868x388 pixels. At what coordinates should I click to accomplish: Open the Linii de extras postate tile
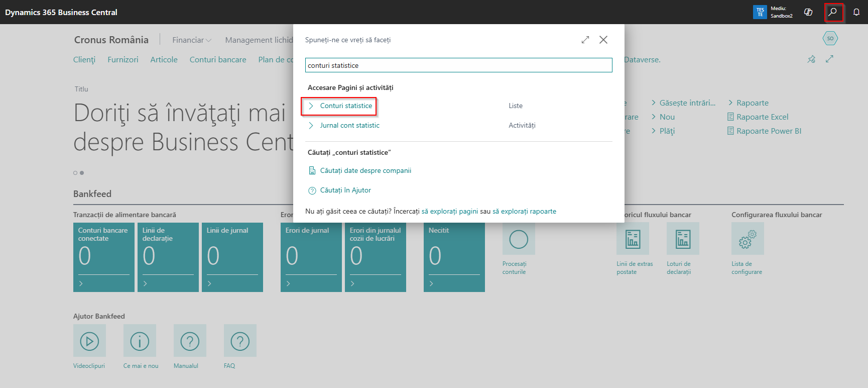[x=633, y=239]
